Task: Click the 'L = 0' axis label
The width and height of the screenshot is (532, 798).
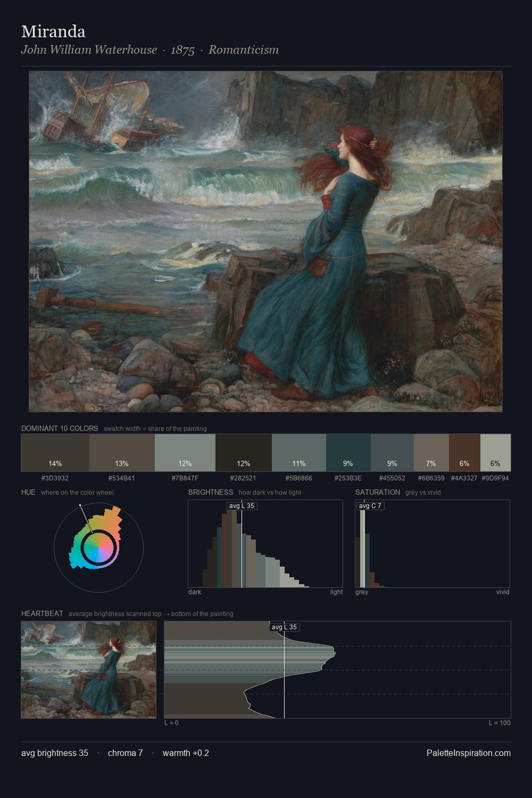Action: pos(171,723)
